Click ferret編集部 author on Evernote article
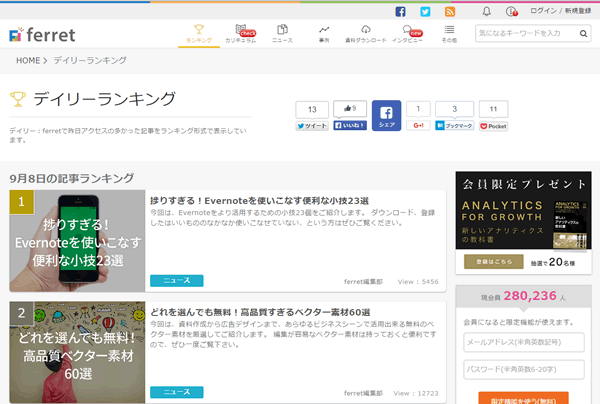This screenshot has width=600, height=404. pos(363,282)
